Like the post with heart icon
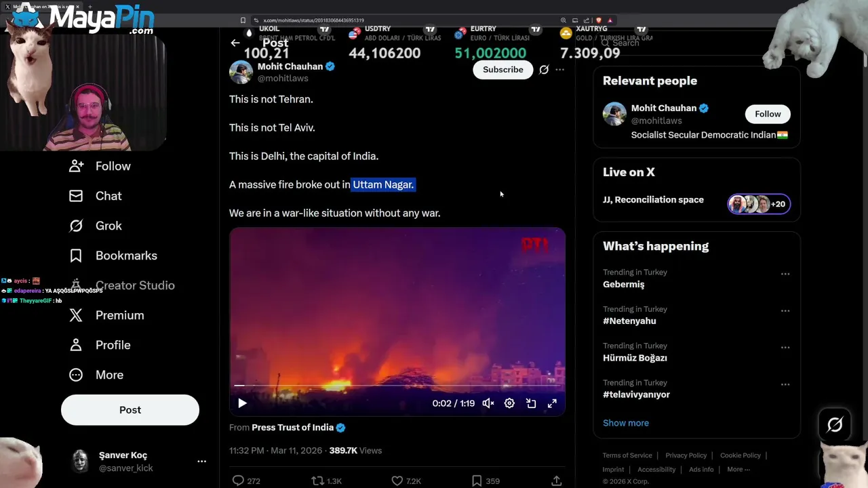The height and width of the screenshot is (488, 868). [x=397, y=481]
